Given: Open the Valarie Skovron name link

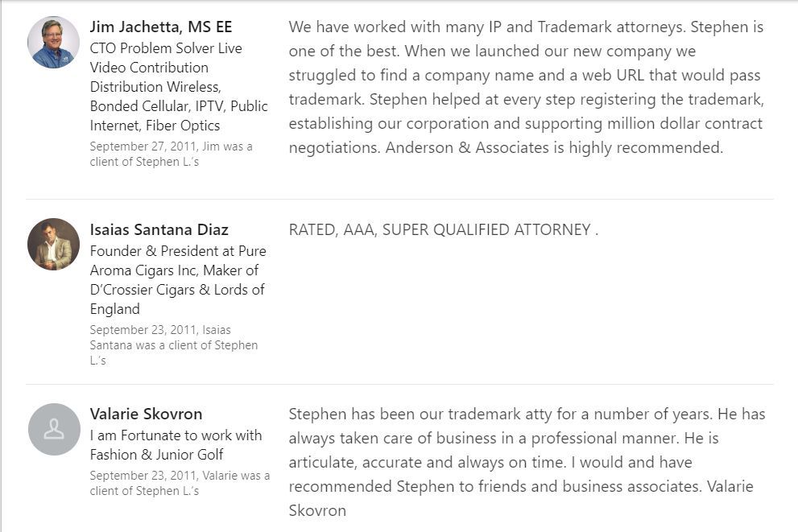Looking at the screenshot, I should (x=146, y=414).
